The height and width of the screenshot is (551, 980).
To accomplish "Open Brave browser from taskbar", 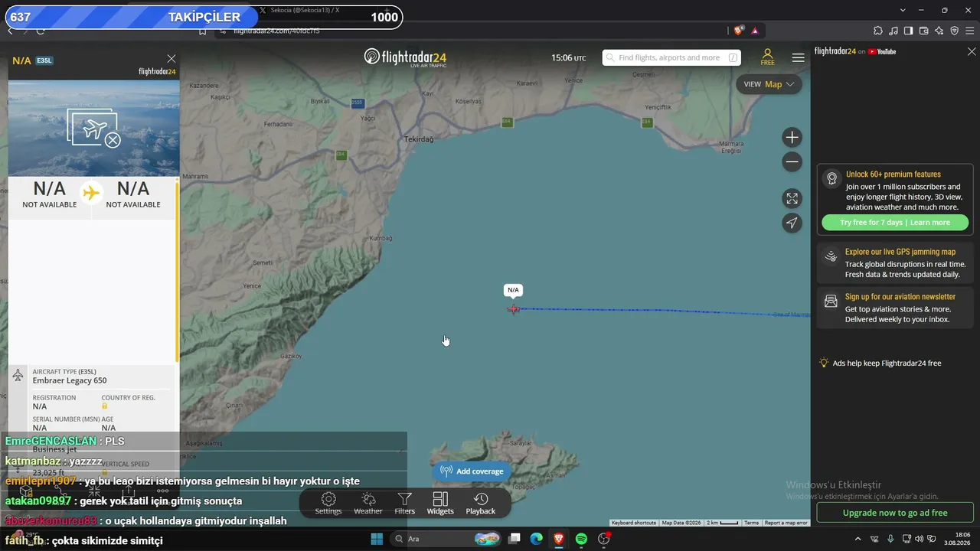I will click(559, 539).
